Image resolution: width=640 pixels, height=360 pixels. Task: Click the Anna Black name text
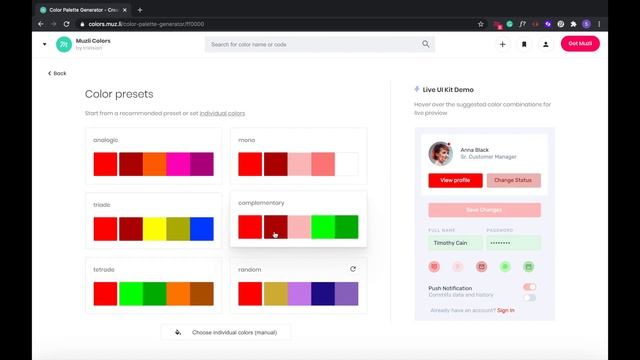coord(474,150)
